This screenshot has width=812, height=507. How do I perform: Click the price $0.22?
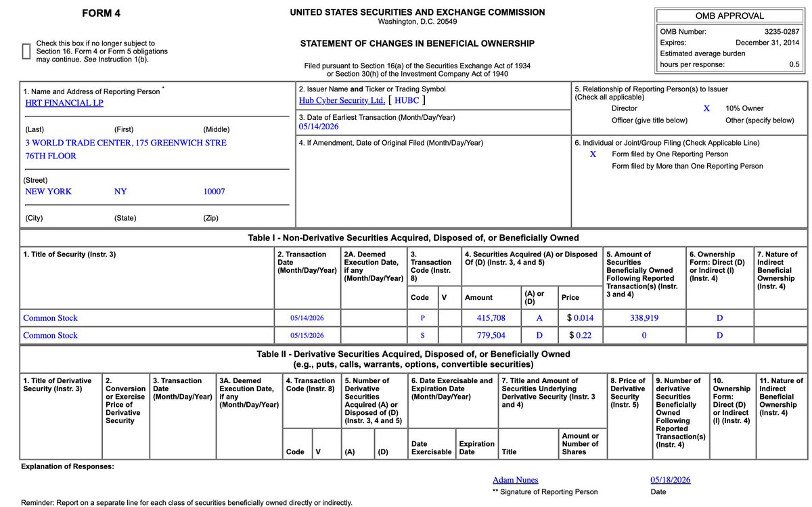point(580,335)
